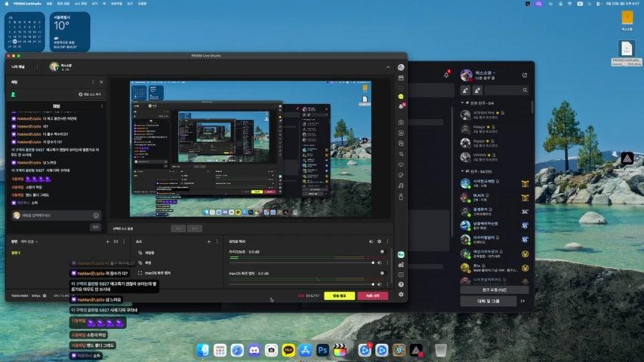This screenshot has height=362, width=644.
Task: Toggle mute all in audio mixer header
Action: [370, 241]
